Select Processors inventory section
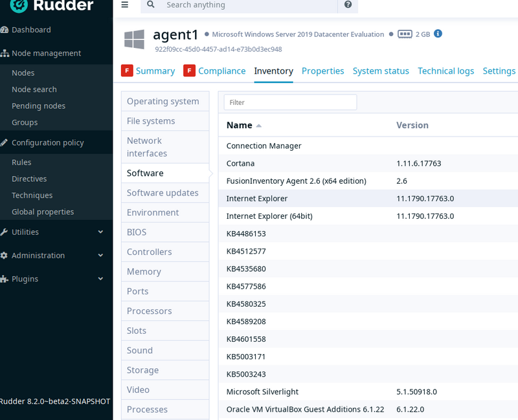The image size is (518, 420). click(165, 311)
